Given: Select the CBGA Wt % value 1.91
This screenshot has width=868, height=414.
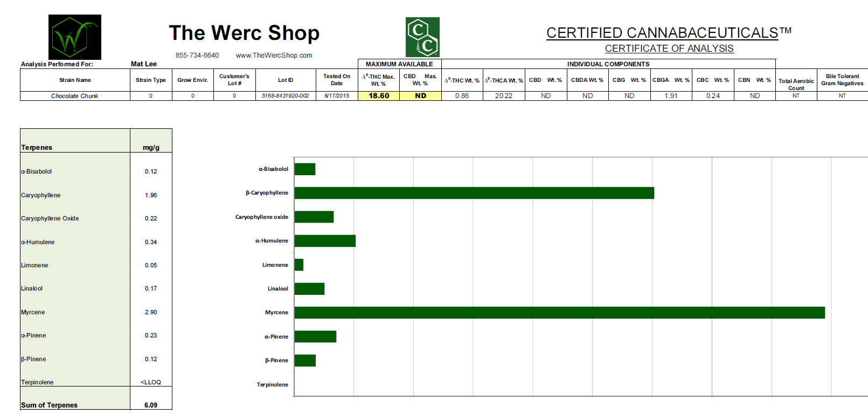Looking at the screenshot, I should click(x=671, y=96).
